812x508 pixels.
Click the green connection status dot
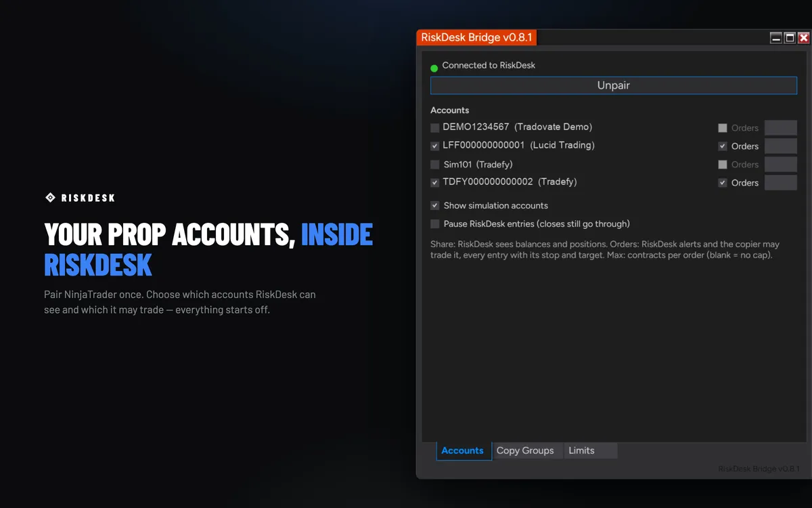pos(434,68)
